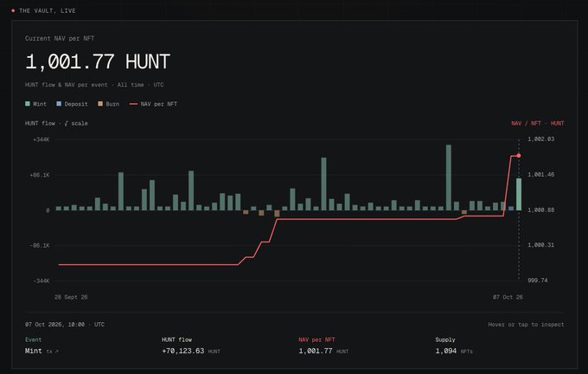
Task: Click the 'NAV / NFT · HUNT' axis title
Action: pyautogui.click(x=538, y=123)
